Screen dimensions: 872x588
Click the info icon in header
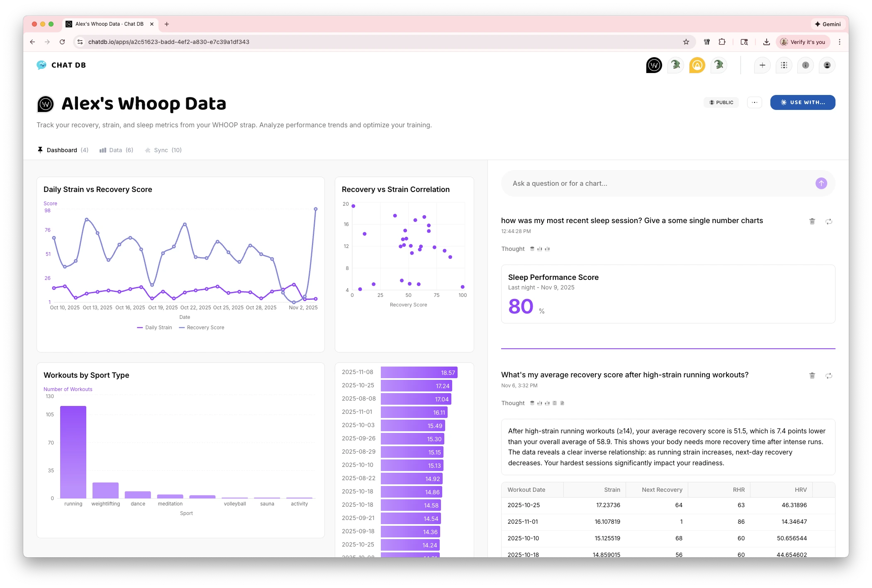[x=805, y=65]
